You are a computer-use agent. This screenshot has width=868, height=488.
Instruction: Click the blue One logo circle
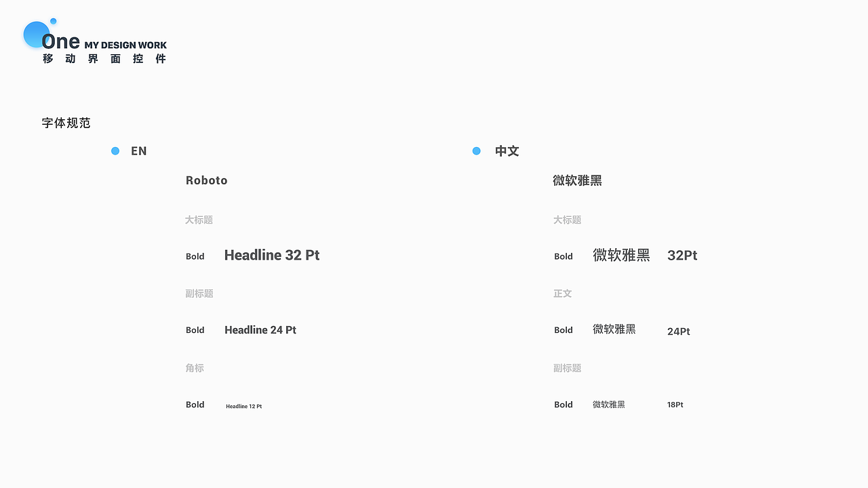(x=37, y=35)
